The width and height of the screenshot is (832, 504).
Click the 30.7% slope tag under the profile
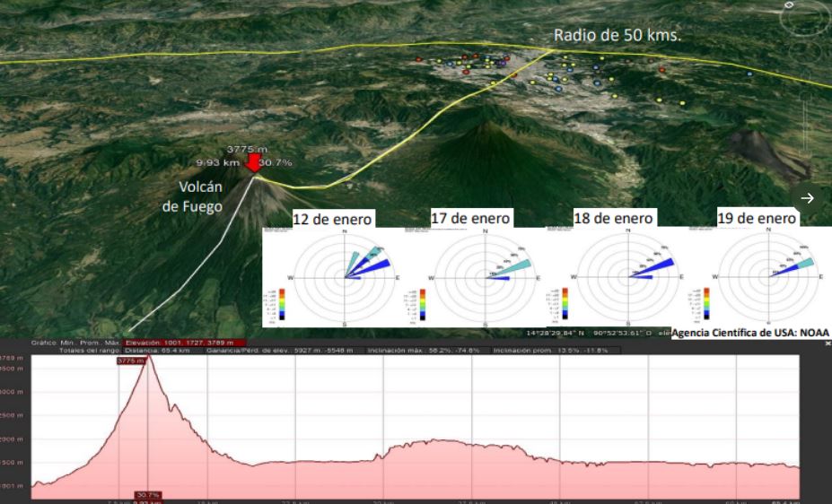[x=147, y=495]
